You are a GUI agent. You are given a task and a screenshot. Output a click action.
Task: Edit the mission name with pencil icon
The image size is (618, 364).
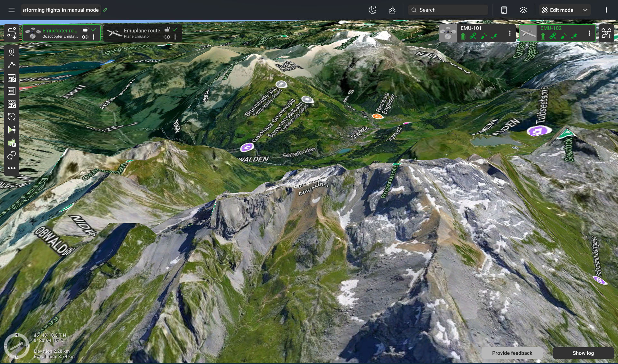point(105,10)
